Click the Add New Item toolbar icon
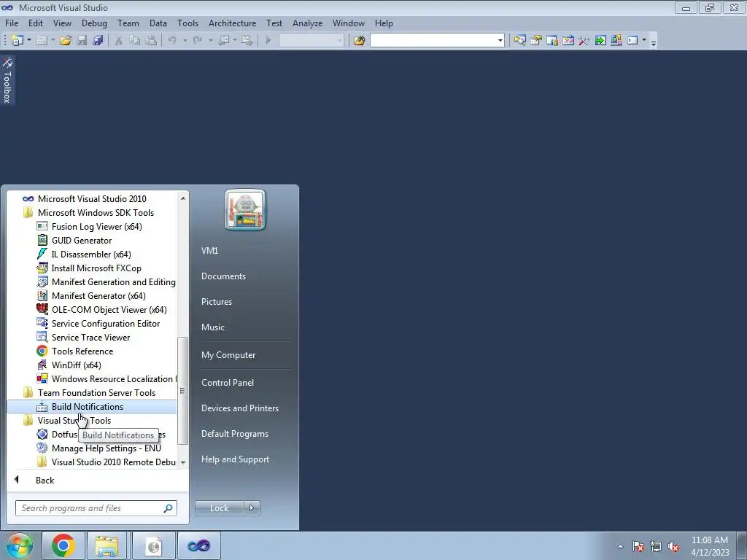 click(x=42, y=41)
